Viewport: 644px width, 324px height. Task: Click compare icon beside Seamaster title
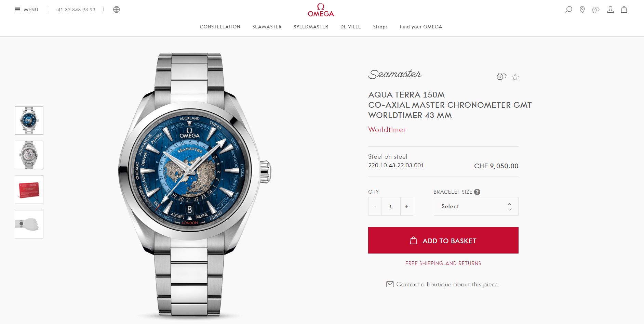(501, 77)
